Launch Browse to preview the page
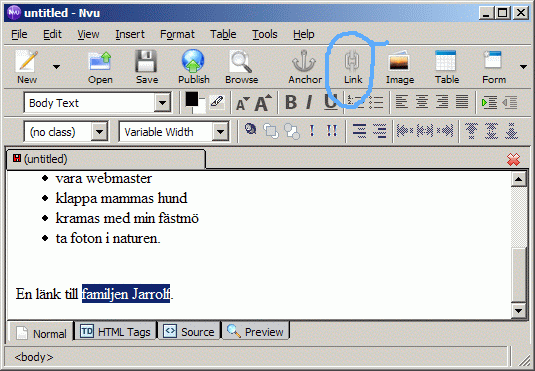This screenshot has height=371, width=535. pyautogui.click(x=242, y=67)
